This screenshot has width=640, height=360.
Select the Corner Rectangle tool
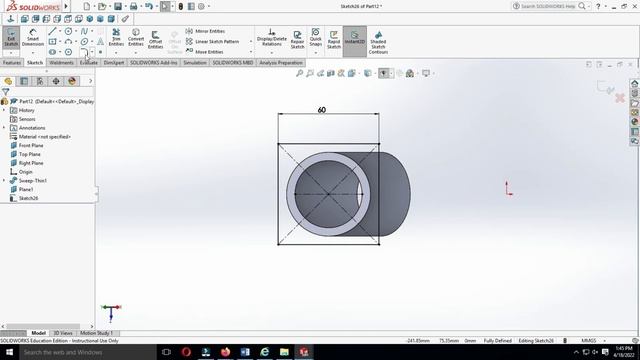52,42
